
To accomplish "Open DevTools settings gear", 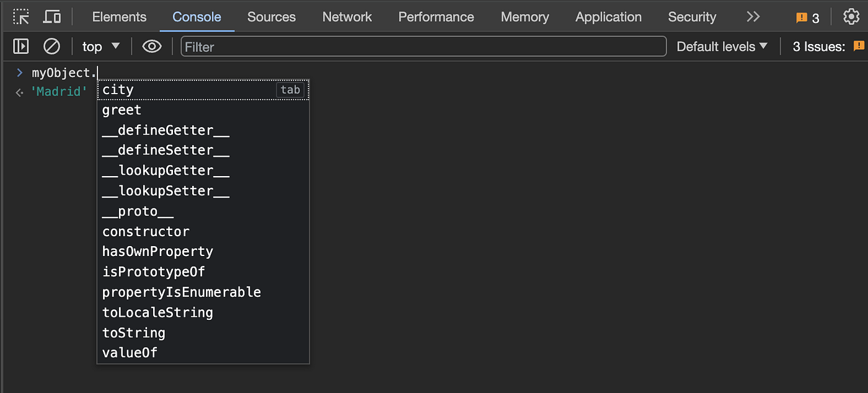I will [x=851, y=17].
